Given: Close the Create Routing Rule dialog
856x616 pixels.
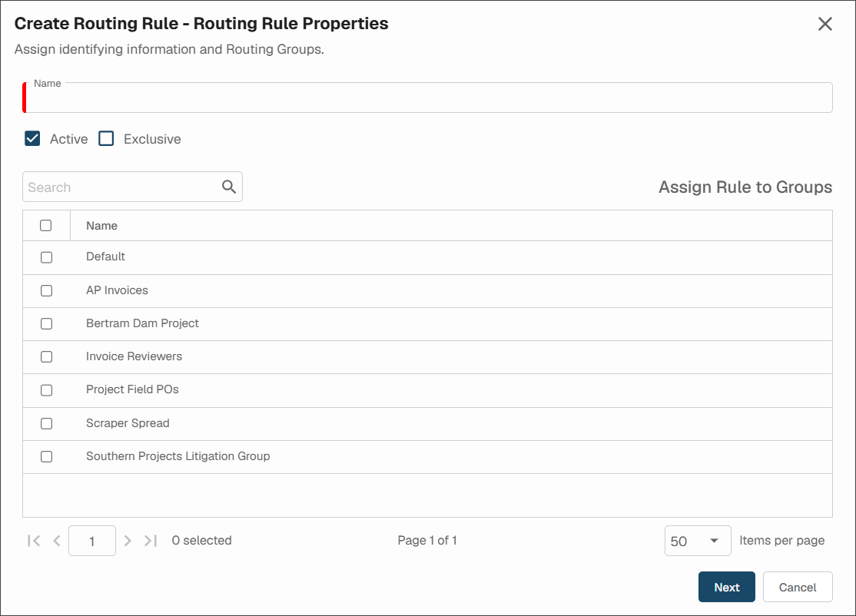Looking at the screenshot, I should pyautogui.click(x=825, y=24).
